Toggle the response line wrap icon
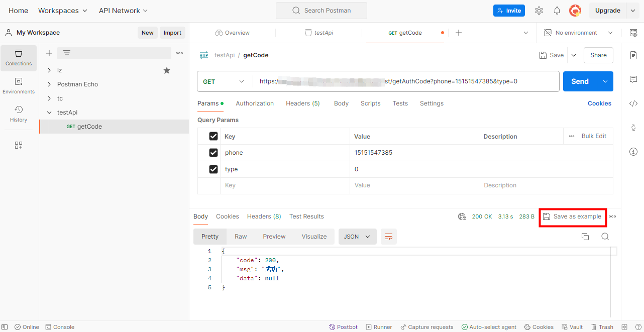 point(389,237)
